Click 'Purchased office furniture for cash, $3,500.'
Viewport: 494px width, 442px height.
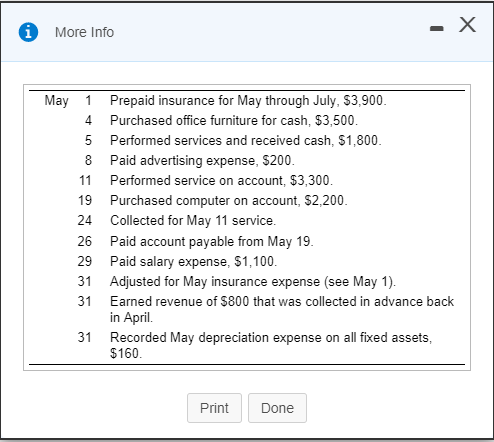(234, 120)
